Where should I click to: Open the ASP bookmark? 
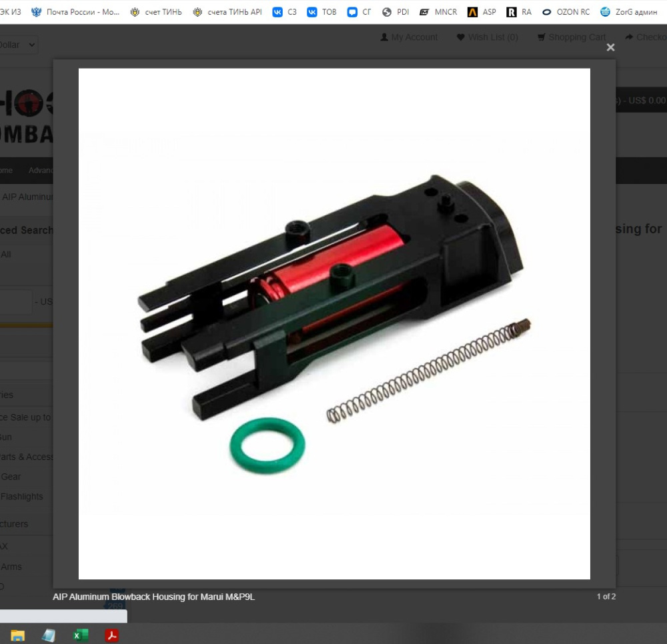click(482, 12)
